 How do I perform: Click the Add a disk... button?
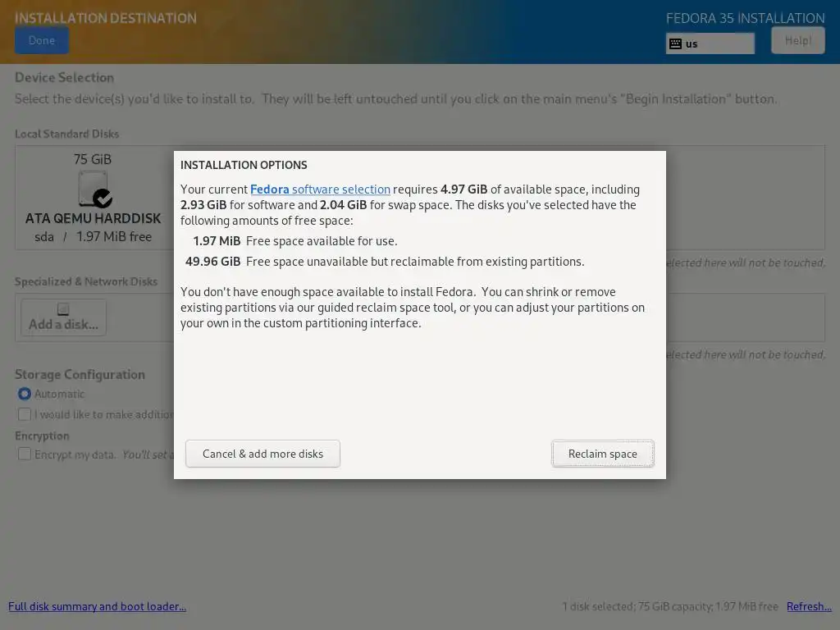tap(63, 317)
